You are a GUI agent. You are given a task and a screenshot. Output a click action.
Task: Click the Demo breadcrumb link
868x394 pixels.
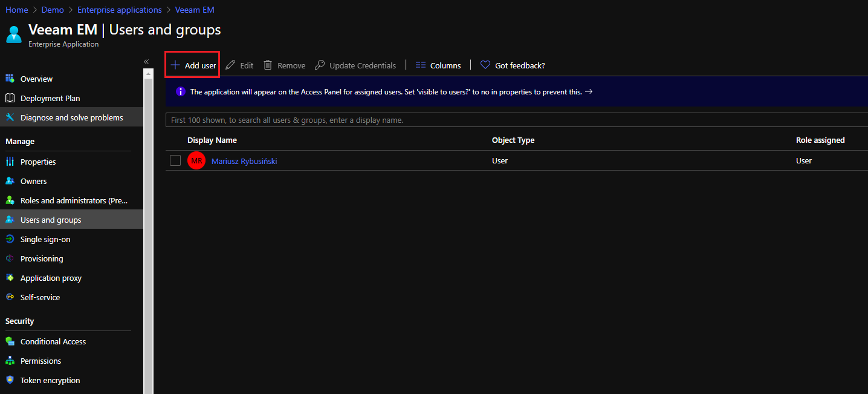53,10
